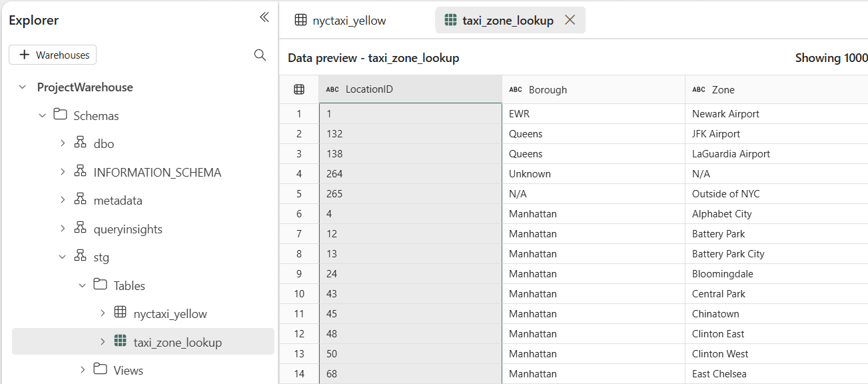
Task: Click the grid select-all icon in table header
Action: click(x=299, y=89)
